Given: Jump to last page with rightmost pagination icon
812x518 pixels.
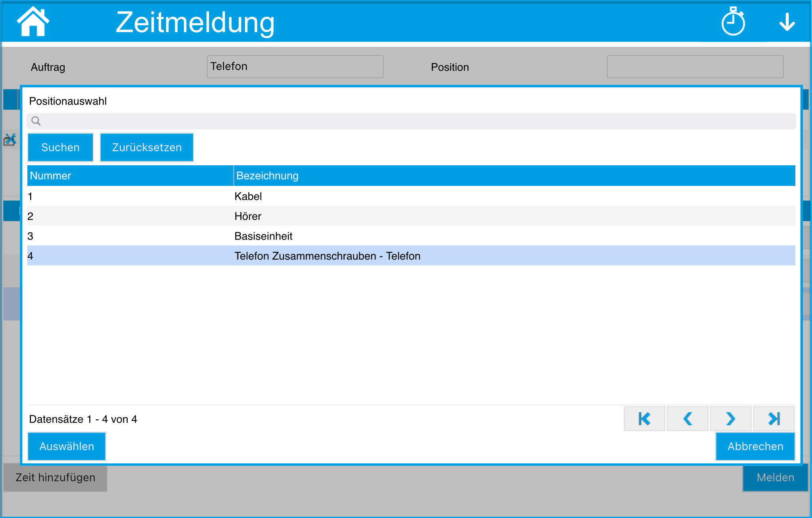Looking at the screenshot, I should [774, 419].
